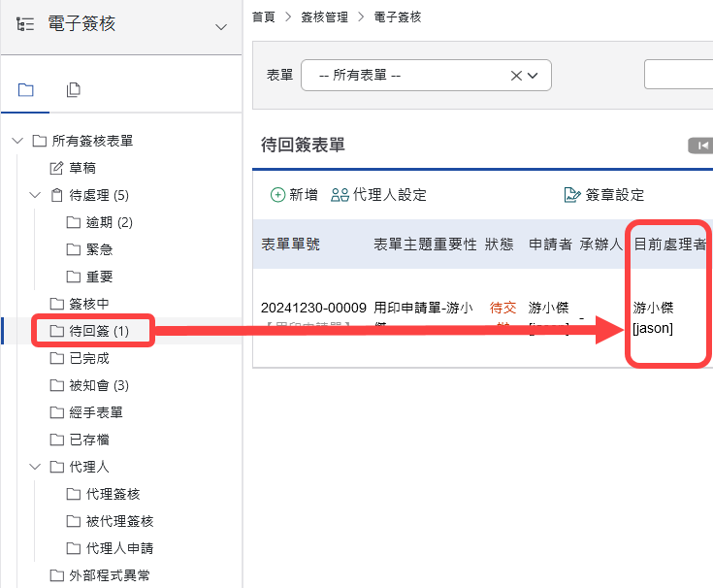Open the 經手表單 folder
Viewport: 713px width, 588px height.
pos(95,412)
